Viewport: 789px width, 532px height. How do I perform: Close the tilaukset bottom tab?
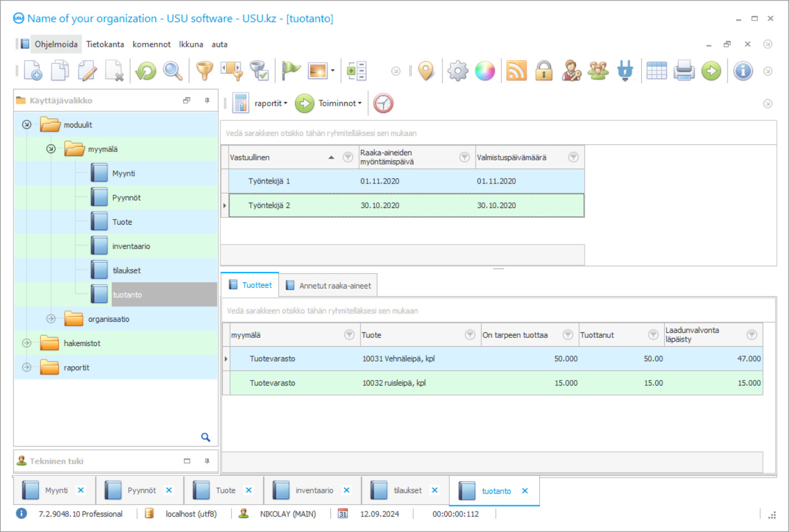435,490
